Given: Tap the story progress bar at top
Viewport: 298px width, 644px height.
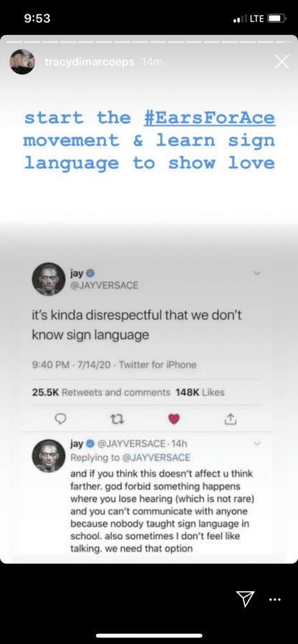Looking at the screenshot, I should coord(149,42).
